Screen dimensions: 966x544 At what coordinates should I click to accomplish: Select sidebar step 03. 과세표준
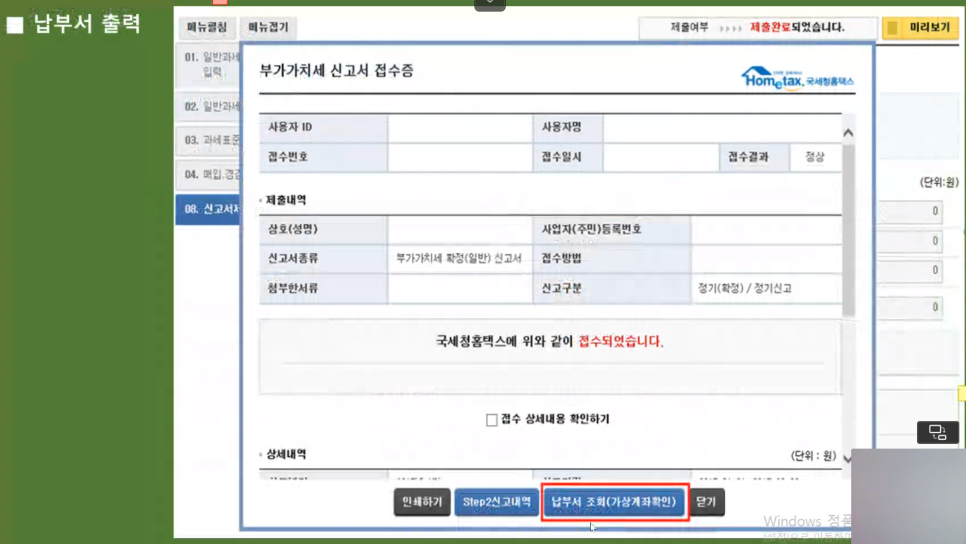[208, 140]
